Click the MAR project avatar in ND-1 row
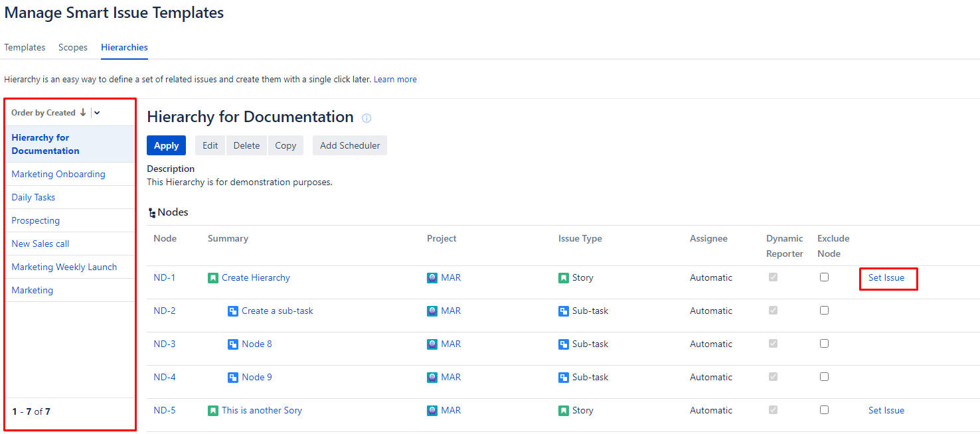The width and height of the screenshot is (980, 434). click(432, 278)
